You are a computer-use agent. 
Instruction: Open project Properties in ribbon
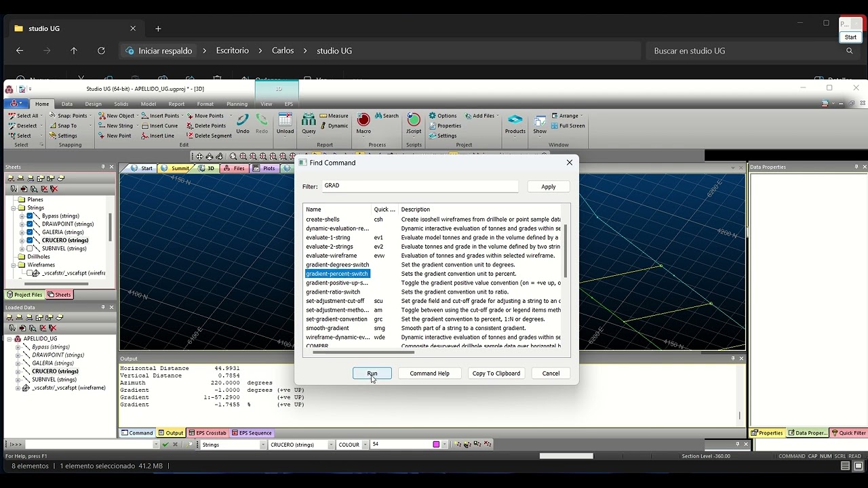(x=445, y=125)
